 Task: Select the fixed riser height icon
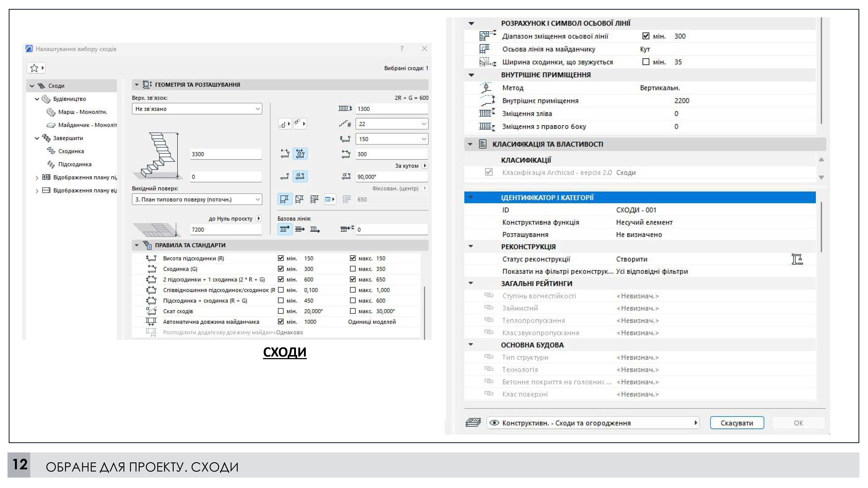pyautogui.click(x=300, y=154)
